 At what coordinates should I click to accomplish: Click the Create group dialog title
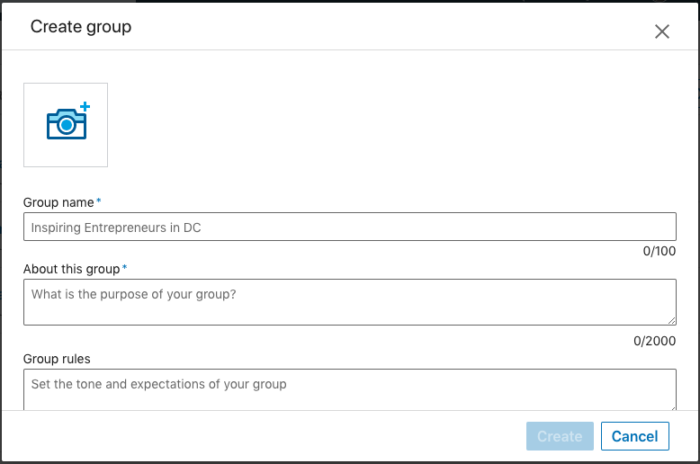(81, 27)
